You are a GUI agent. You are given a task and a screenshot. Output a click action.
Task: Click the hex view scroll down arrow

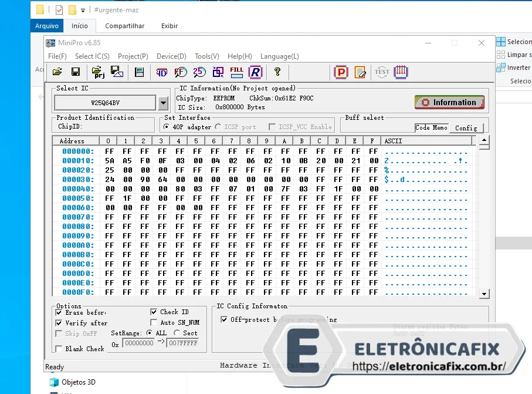[x=484, y=294]
